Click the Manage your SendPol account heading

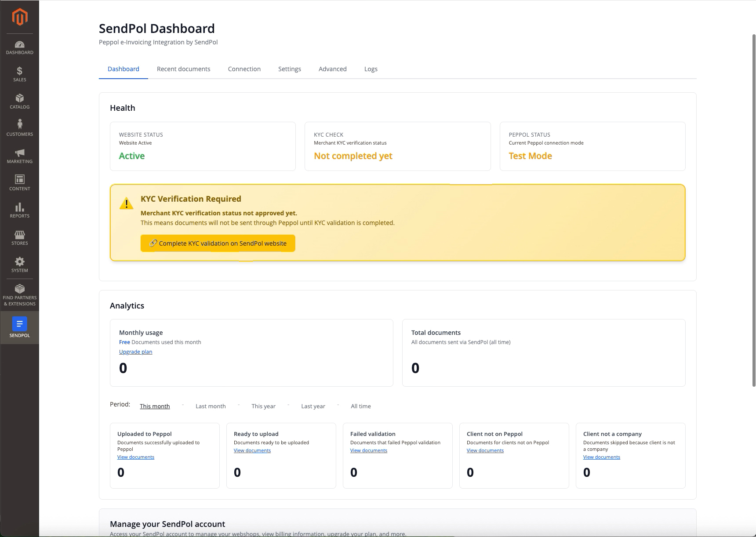pos(167,524)
